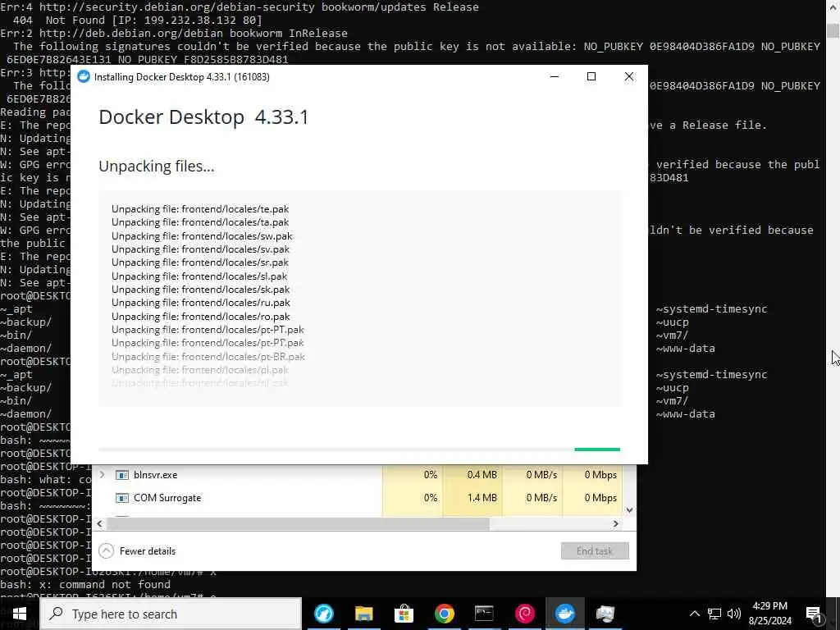Select blnsvr.exe process in Task Manager
This screenshot has height=630, width=840.
(155, 475)
